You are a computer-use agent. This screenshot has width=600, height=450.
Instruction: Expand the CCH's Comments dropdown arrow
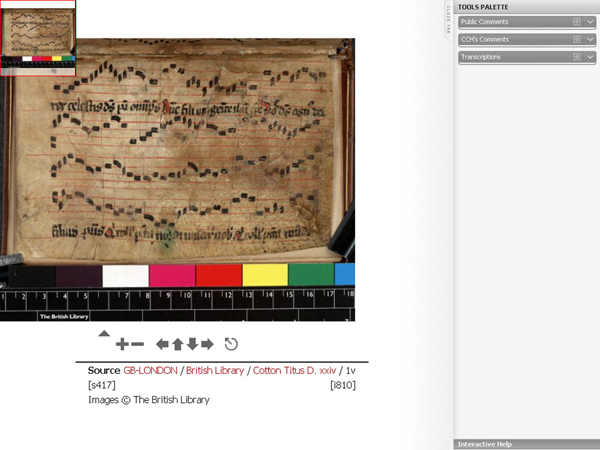click(590, 39)
